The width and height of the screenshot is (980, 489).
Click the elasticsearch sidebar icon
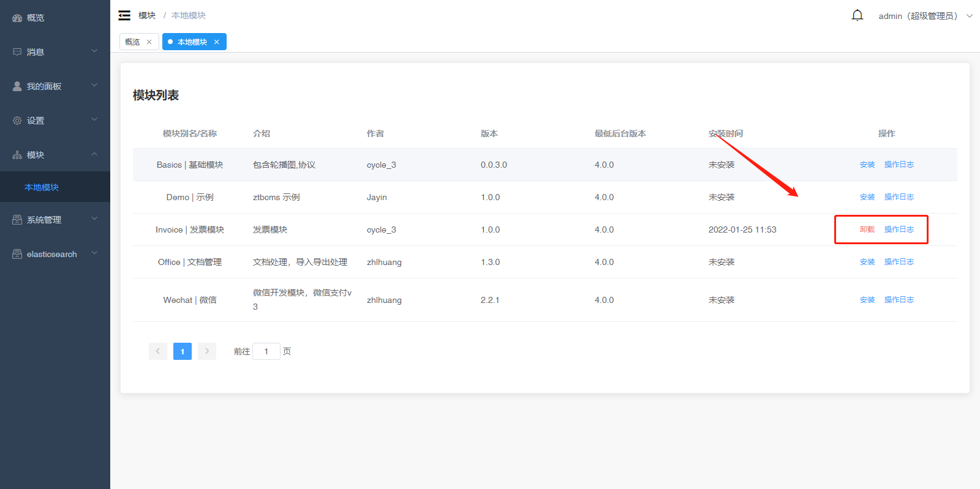[17, 254]
